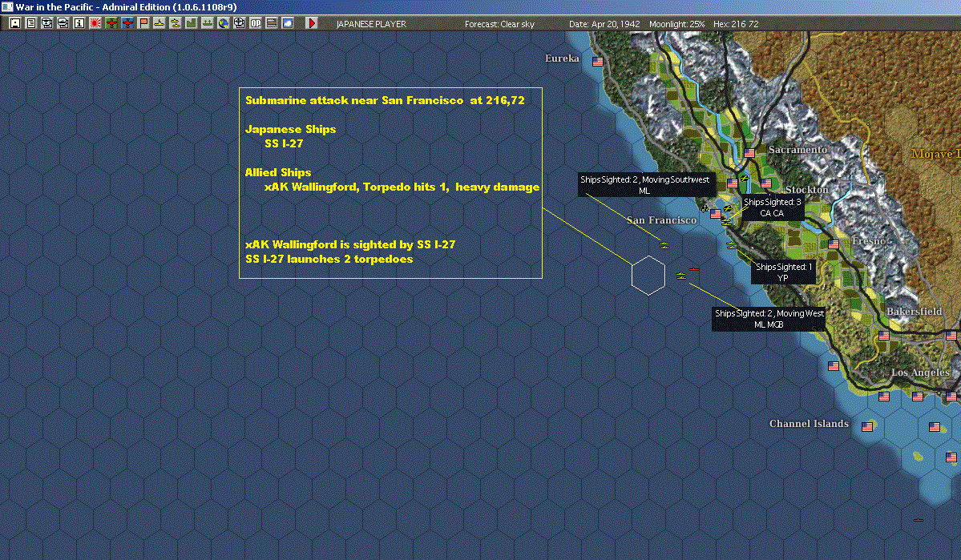Click the 'Moving West ML MGB' sighting label
The height and width of the screenshot is (560, 961).
coord(769,319)
